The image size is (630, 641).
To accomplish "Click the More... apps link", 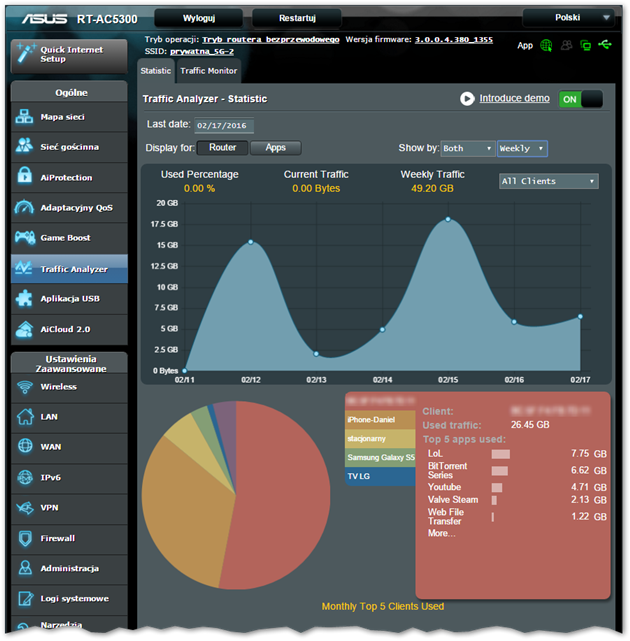I will pyautogui.click(x=441, y=533).
